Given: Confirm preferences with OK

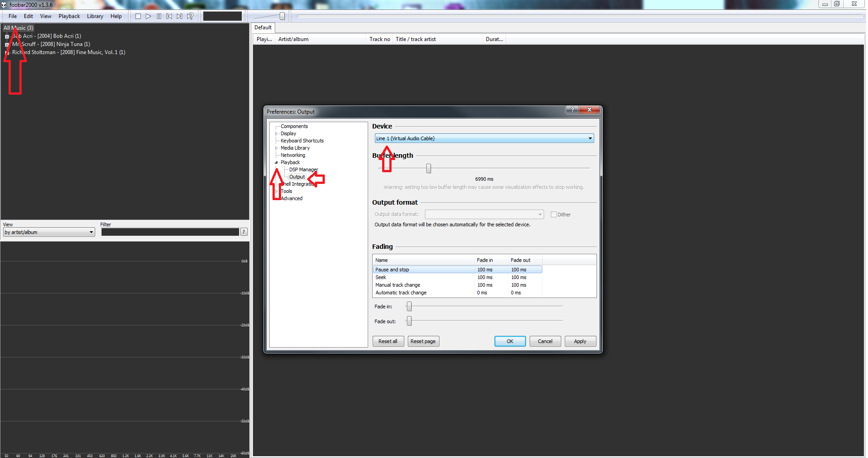Looking at the screenshot, I should [x=510, y=341].
